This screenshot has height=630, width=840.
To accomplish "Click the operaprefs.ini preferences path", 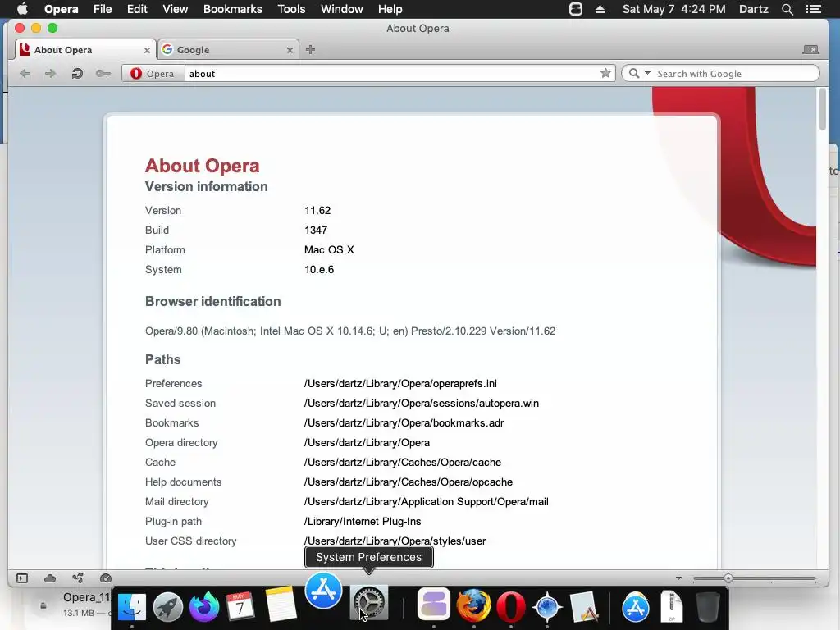I will tap(400, 384).
